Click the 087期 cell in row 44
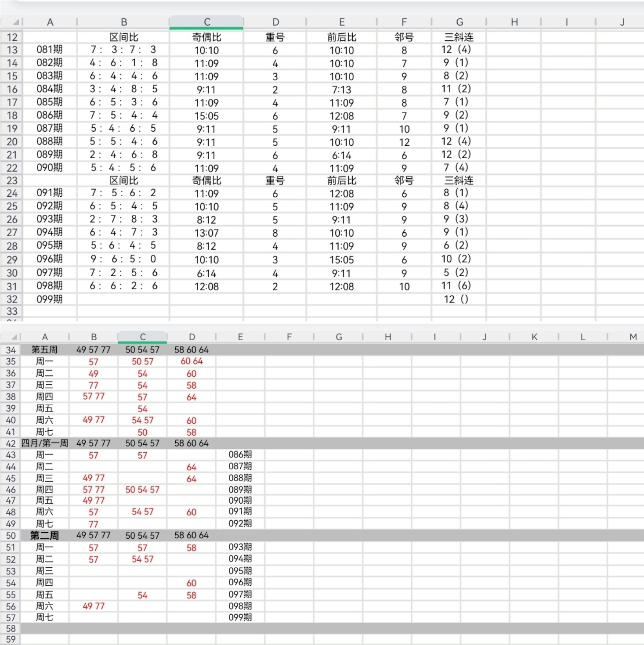This screenshot has height=645, width=644. (x=240, y=466)
